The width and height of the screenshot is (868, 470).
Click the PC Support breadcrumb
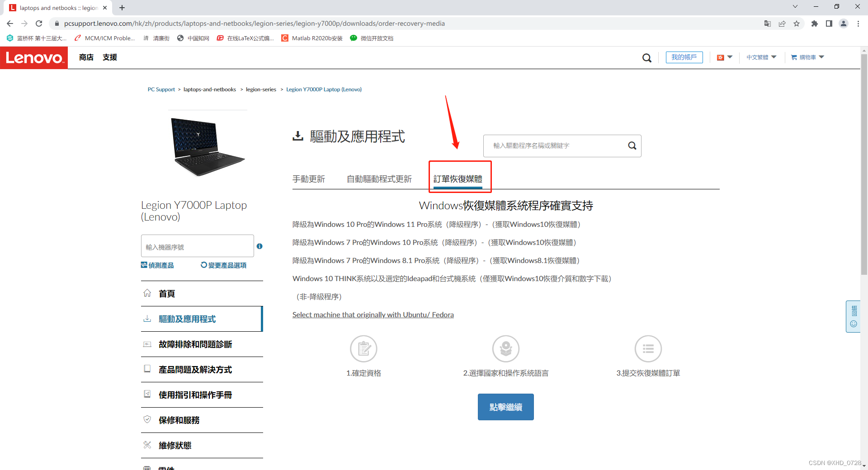click(161, 89)
